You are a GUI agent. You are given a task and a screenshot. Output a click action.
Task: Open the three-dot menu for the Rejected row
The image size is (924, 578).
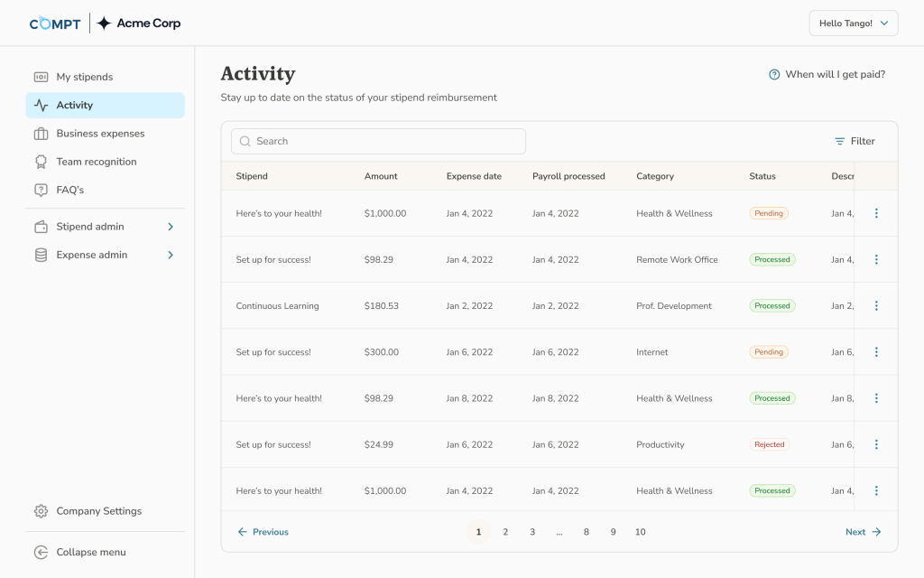tap(876, 444)
